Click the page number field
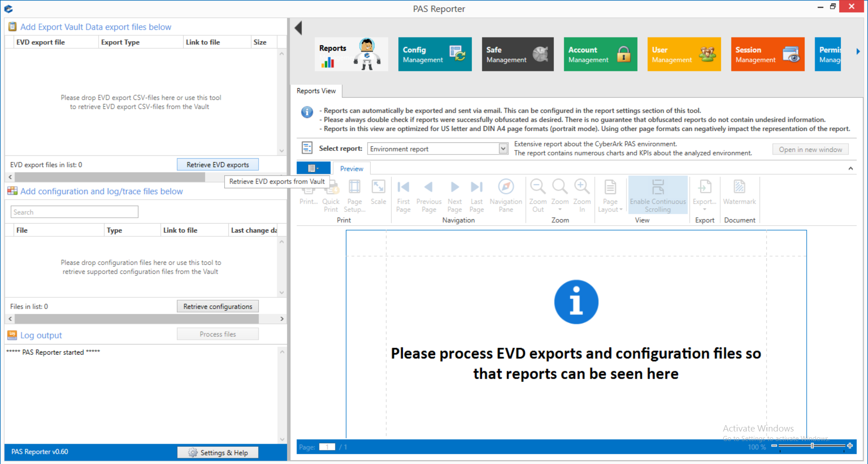 [327, 447]
